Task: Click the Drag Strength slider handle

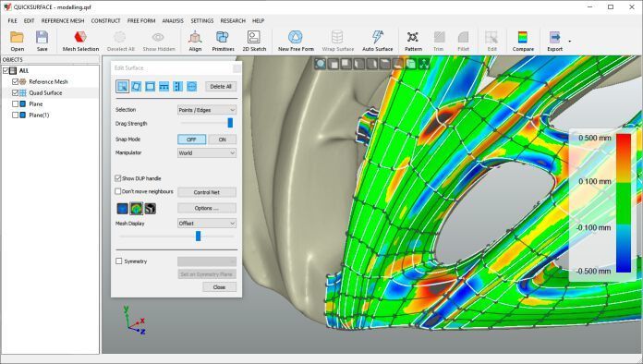Action: (x=230, y=123)
